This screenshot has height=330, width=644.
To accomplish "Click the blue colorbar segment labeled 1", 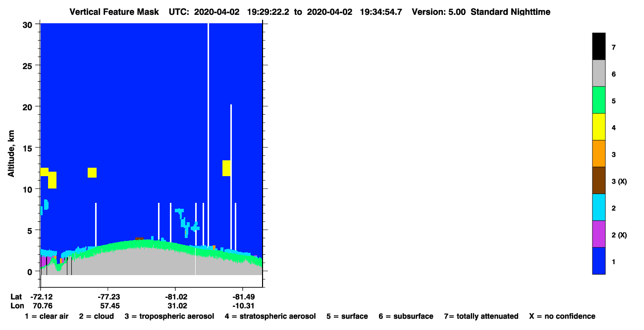I will [x=598, y=260].
